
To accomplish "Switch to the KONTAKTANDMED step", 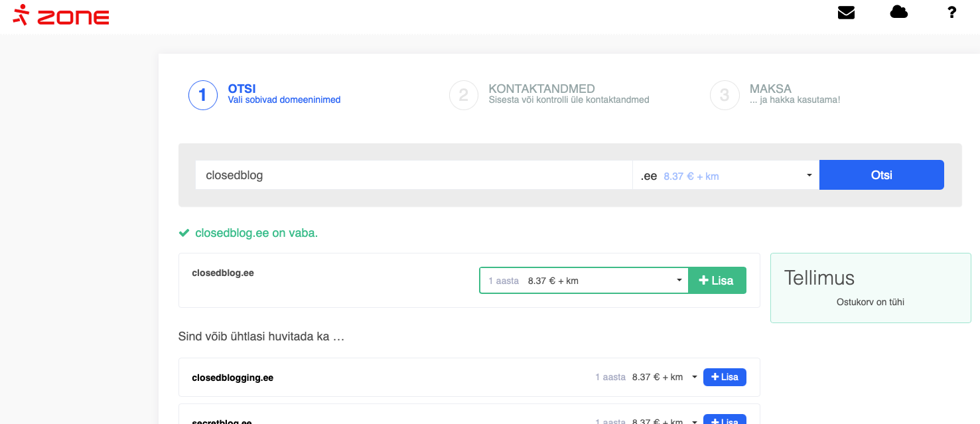I will 541,89.
